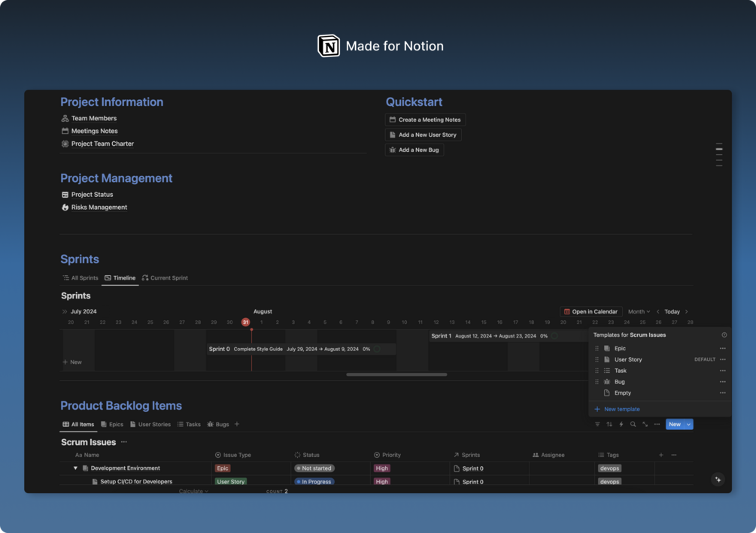Click the date 31 today marker
The width and height of the screenshot is (756, 533).
point(245,323)
